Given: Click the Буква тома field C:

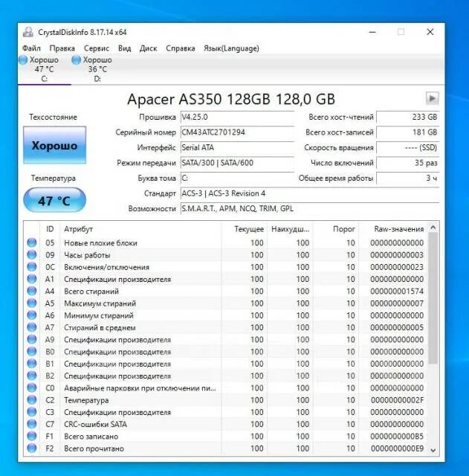Looking at the screenshot, I should pyautogui.click(x=237, y=178).
